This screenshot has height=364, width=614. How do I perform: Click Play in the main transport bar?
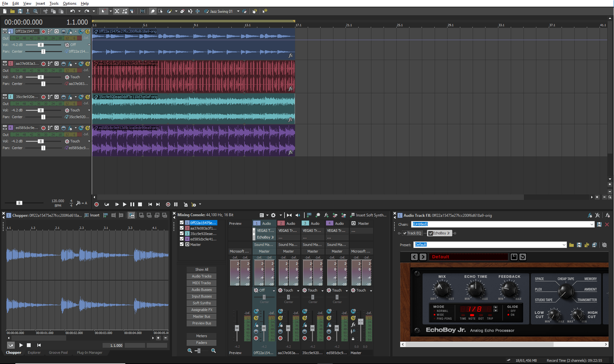pyautogui.click(x=125, y=204)
